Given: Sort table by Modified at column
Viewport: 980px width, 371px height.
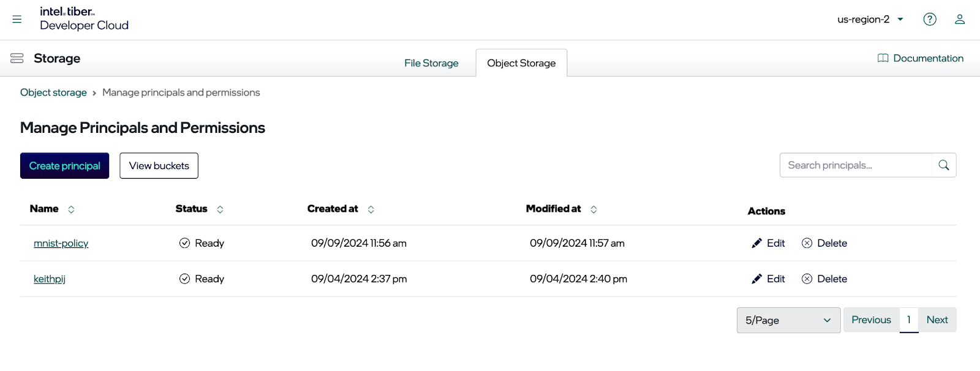Looking at the screenshot, I should click(x=594, y=209).
